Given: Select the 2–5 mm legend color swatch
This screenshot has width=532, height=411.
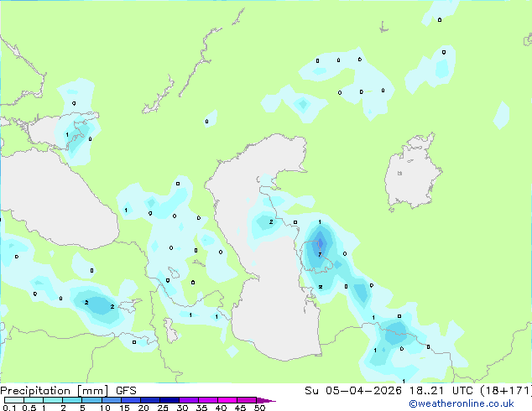Looking at the screenshot, I should [72, 400].
